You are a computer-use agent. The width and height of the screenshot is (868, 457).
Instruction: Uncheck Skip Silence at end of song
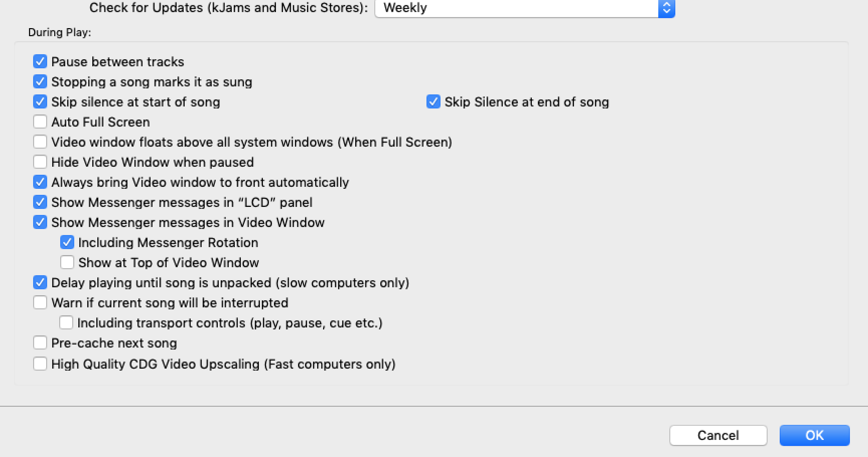point(433,102)
